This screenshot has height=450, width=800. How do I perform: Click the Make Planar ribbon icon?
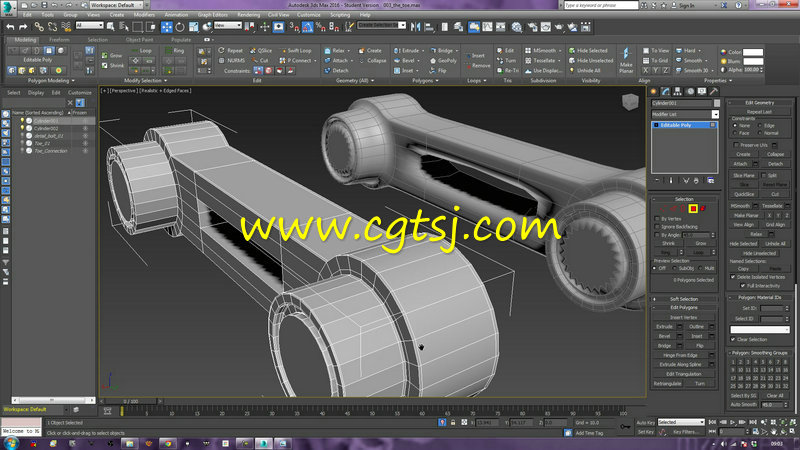626,60
